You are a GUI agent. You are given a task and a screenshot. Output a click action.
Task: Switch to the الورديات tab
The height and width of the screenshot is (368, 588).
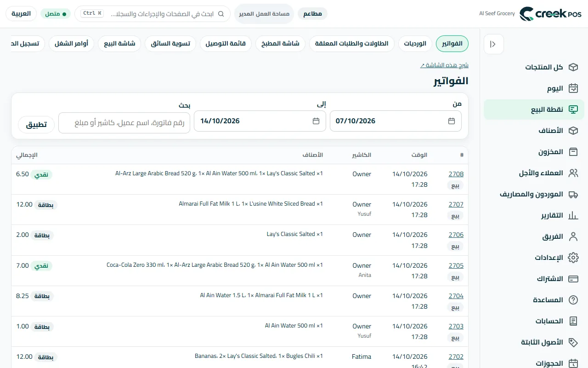click(x=415, y=44)
